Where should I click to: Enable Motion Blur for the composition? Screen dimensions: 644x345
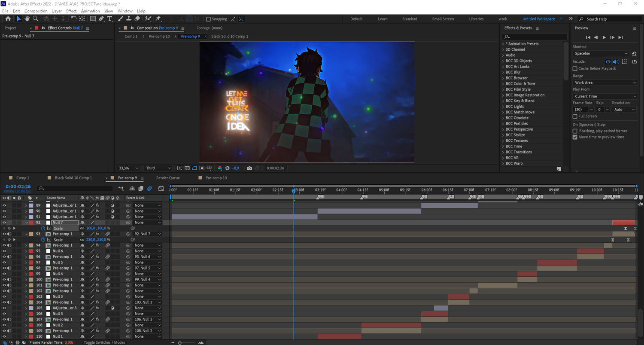(149, 188)
